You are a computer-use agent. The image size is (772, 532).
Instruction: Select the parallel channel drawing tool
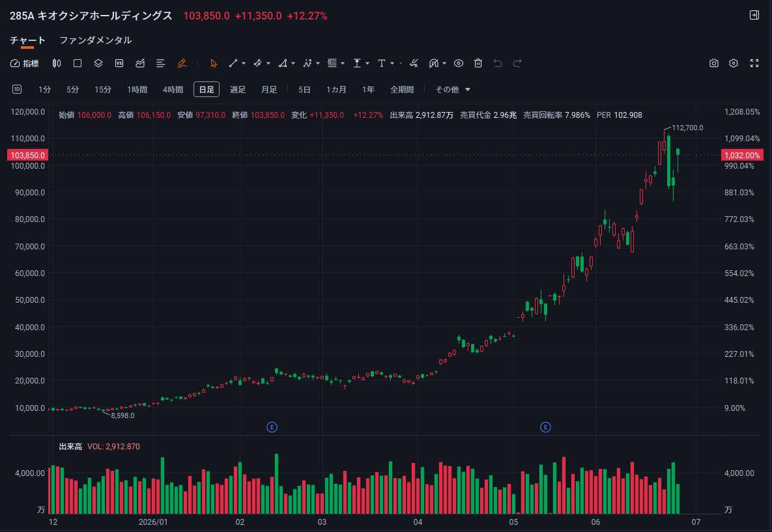tap(257, 63)
